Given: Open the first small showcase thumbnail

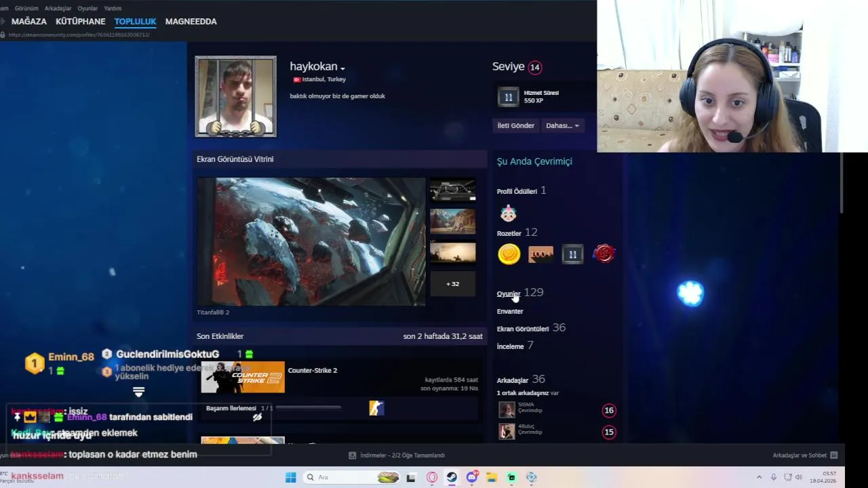Looking at the screenshot, I should [x=452, y=190].
